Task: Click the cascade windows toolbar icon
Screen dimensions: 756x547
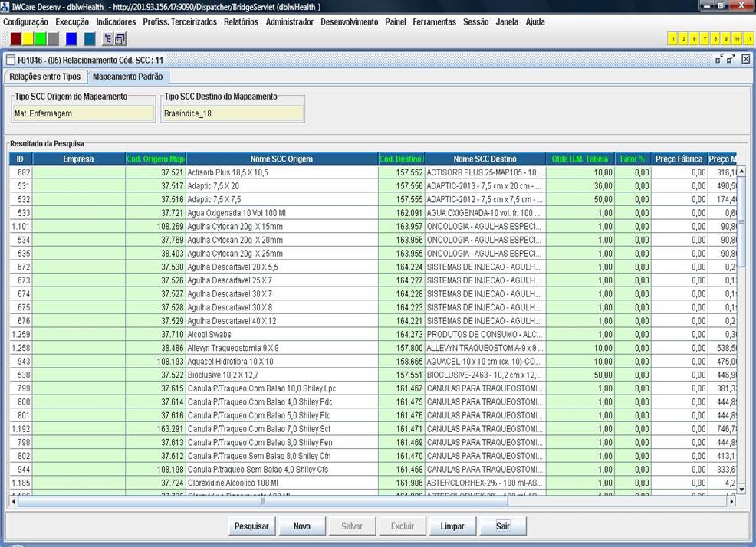Action: (120, 39)
